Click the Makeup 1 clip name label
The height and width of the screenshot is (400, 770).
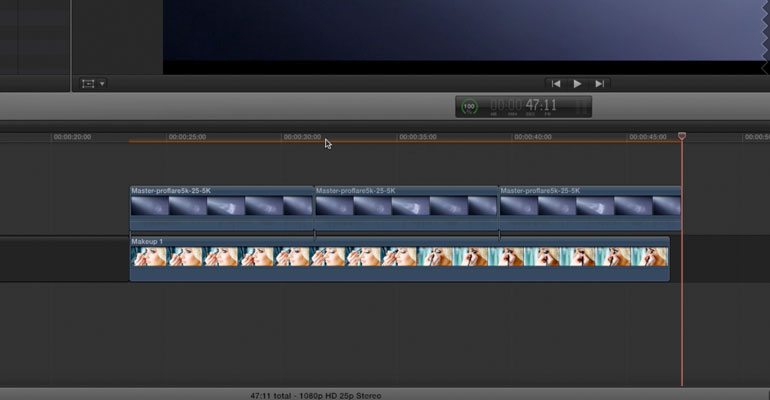click(147, 241)
